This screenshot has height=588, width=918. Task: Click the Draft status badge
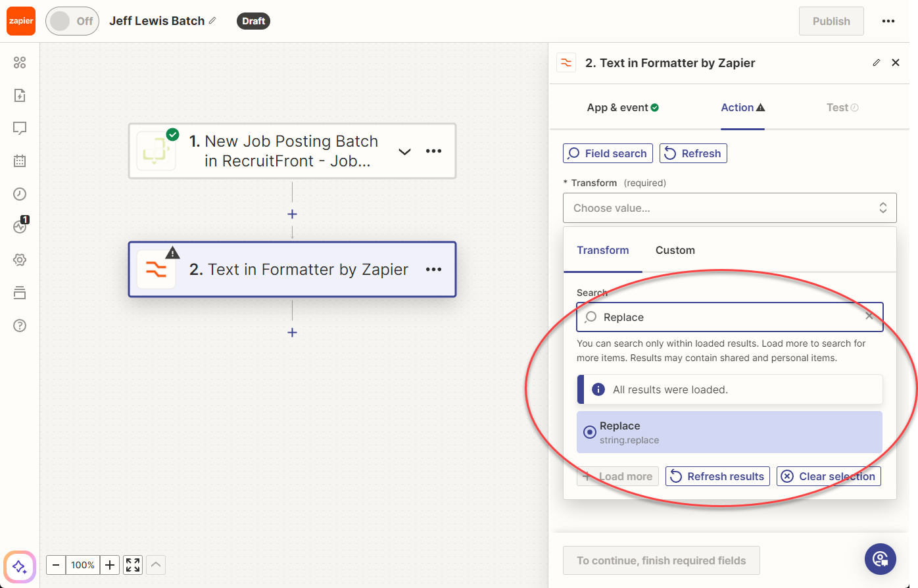click(x=253, y=21)
